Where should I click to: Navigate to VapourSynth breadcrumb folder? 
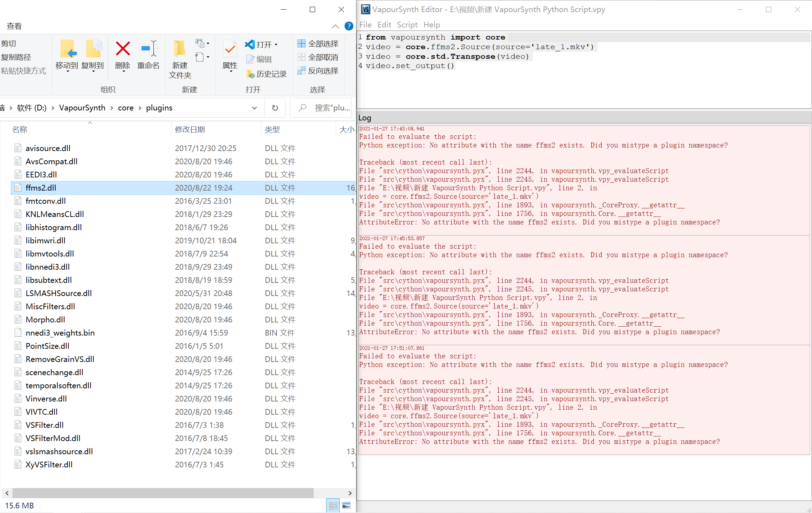(x=82, y=108)
